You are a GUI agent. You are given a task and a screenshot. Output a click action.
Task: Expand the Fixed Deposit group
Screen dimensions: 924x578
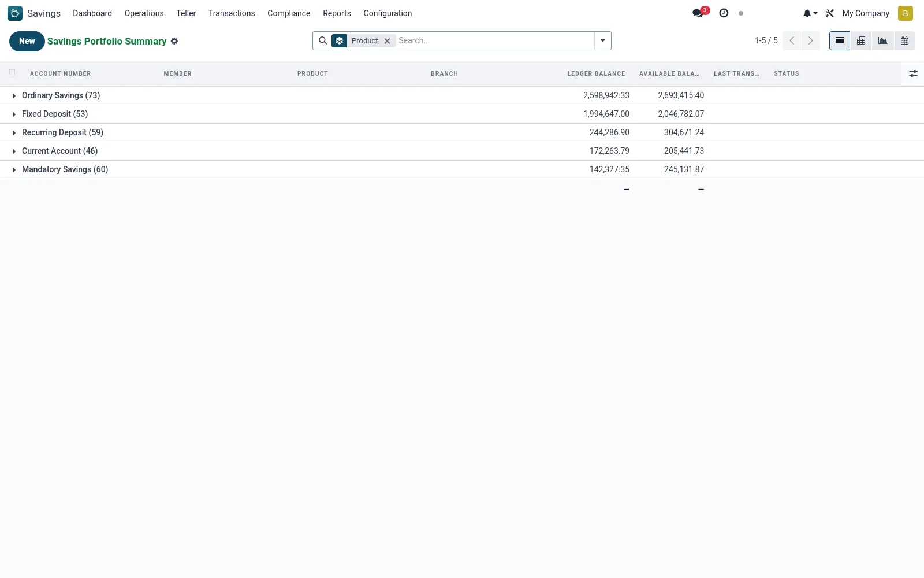(55, 114)
